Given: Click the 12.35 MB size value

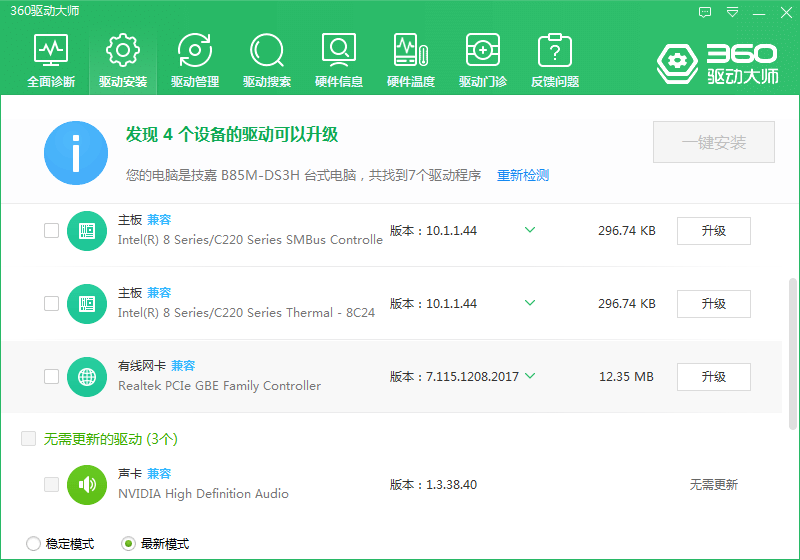Looking at the screenshot, I should [x=627, y=377].
